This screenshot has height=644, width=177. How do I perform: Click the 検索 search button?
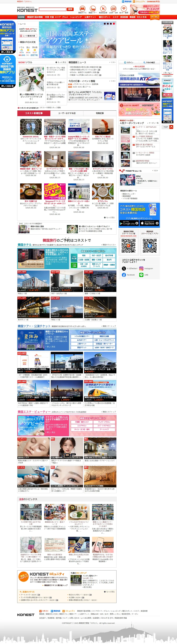pos(70,9)
